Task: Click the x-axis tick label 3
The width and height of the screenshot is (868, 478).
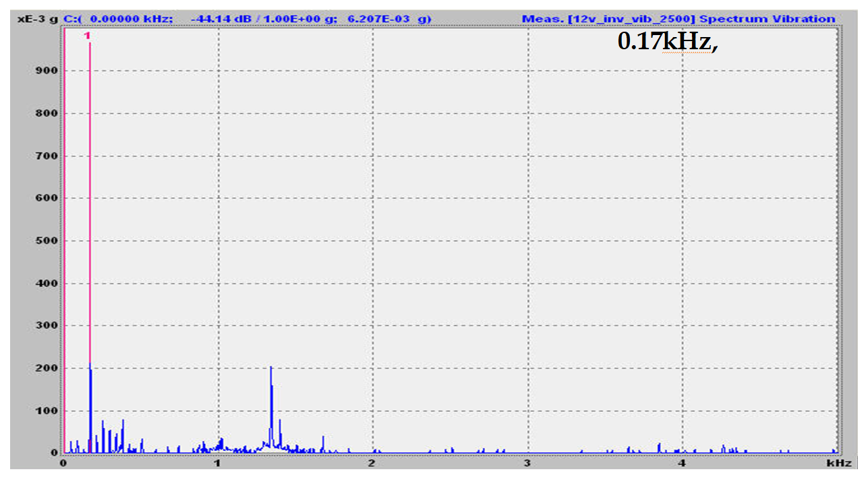Action: click(x=527, y=463)
